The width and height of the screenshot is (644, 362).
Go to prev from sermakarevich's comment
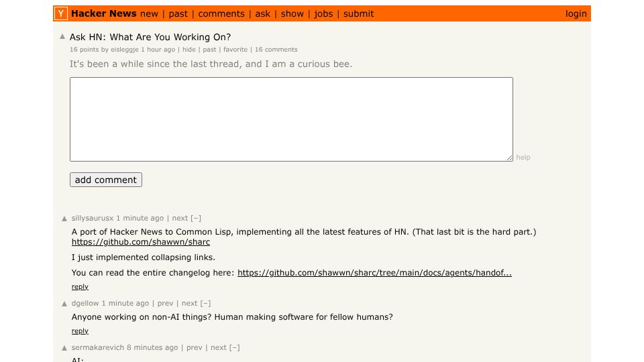(195, 347)
